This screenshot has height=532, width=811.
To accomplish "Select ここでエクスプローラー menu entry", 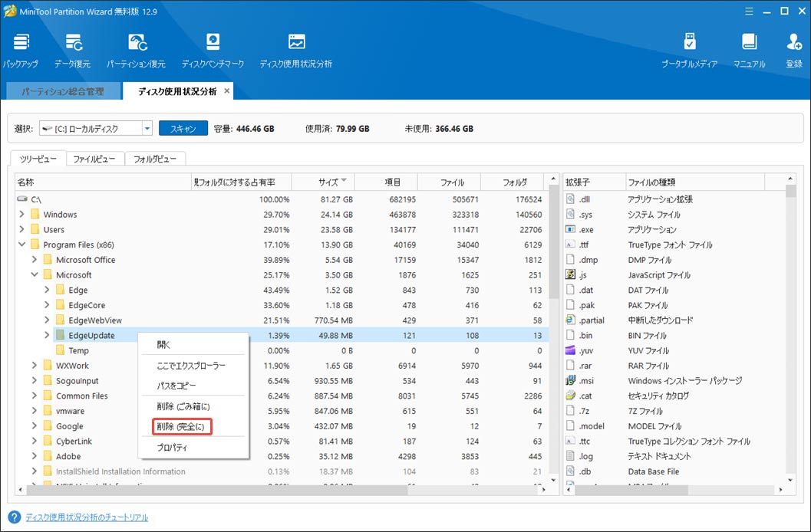I will click(x=193, y=366).
